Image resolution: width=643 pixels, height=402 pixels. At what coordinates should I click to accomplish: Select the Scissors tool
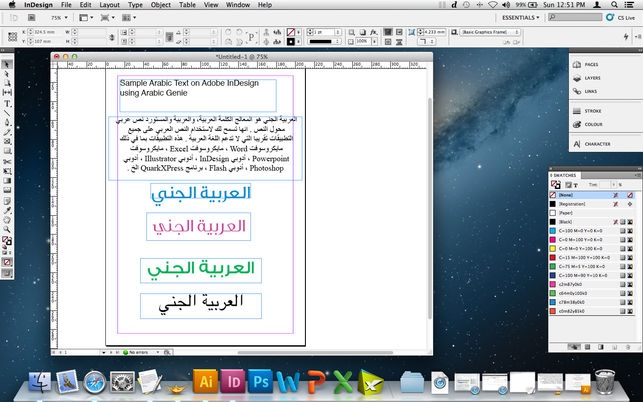[7, 162]
